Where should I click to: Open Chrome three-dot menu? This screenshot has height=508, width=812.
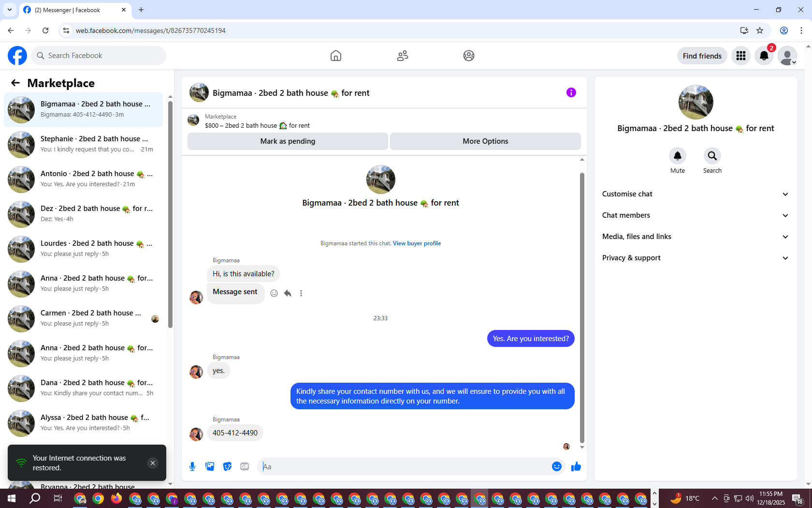point(801,30)
